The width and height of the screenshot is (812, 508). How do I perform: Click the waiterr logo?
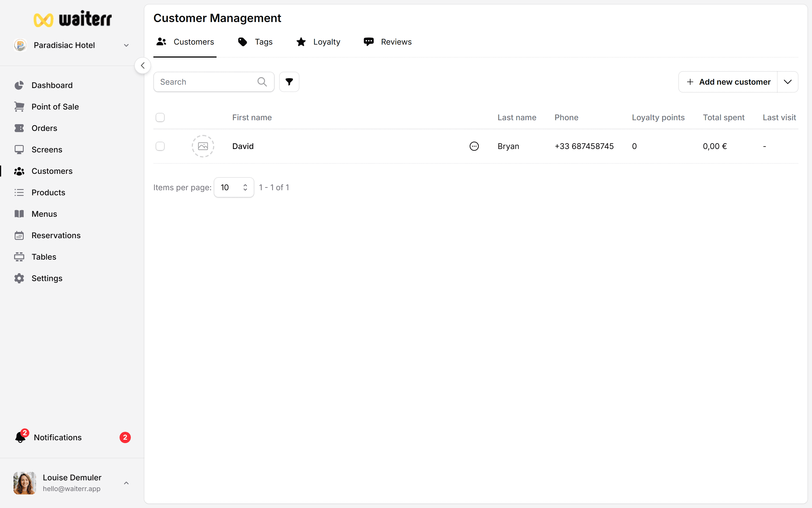coord(72,19)
